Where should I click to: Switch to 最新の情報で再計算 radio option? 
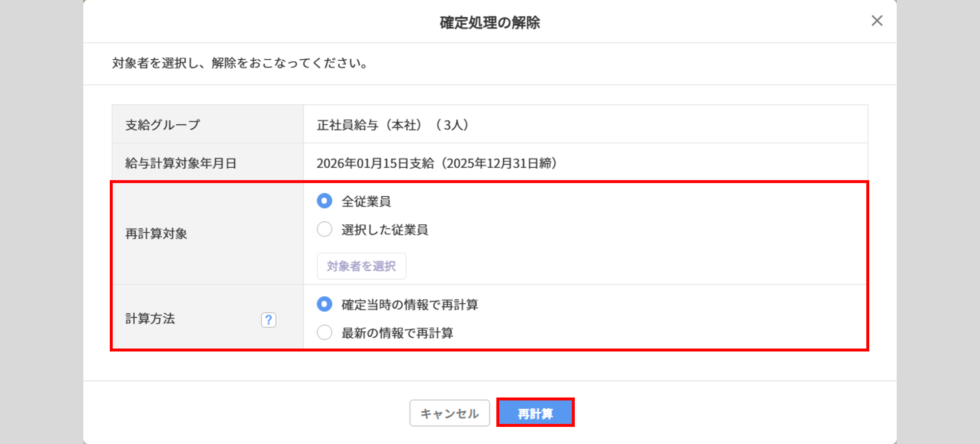pos(324,332)
